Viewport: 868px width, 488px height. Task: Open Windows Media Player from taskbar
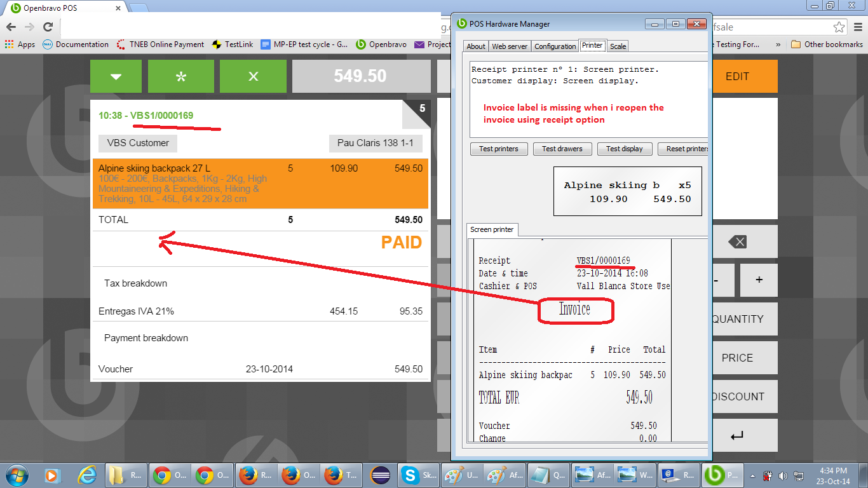pos(53,475)
